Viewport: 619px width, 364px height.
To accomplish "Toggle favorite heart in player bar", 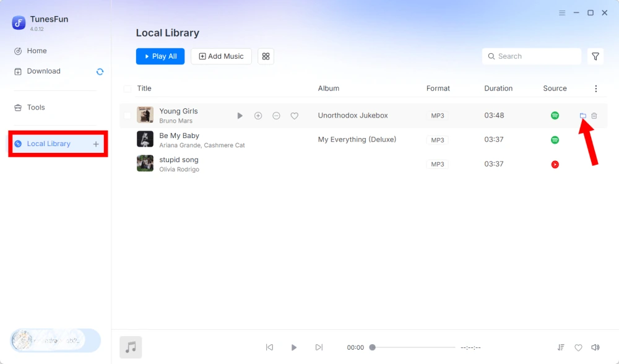I will [578, 348].
